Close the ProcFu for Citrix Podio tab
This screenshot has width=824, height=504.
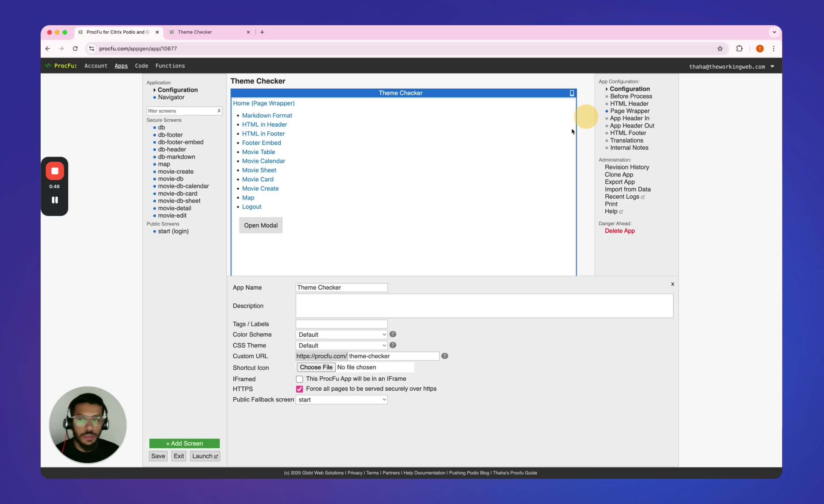tap(157, 32)
